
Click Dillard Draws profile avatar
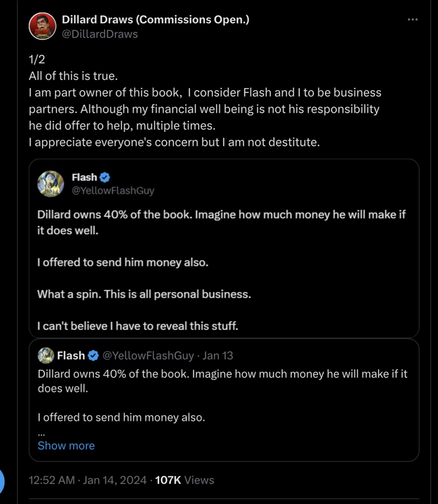click(x=42, y=26)
